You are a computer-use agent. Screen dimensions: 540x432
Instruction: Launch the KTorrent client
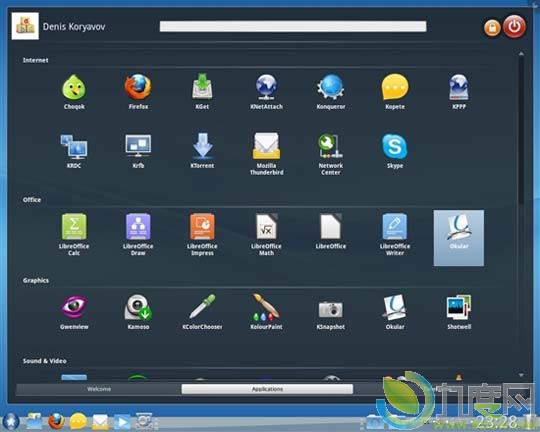click(x=202, y=151)
